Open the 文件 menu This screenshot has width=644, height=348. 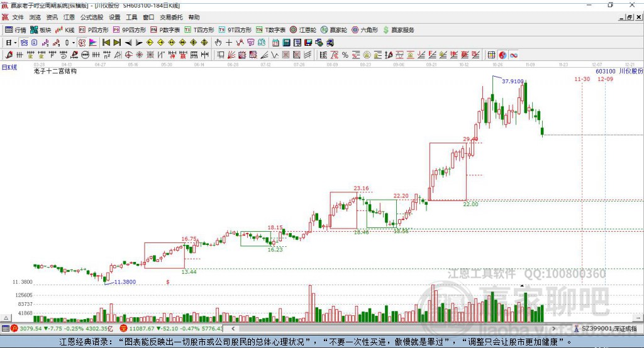click(x=18, y=17)
